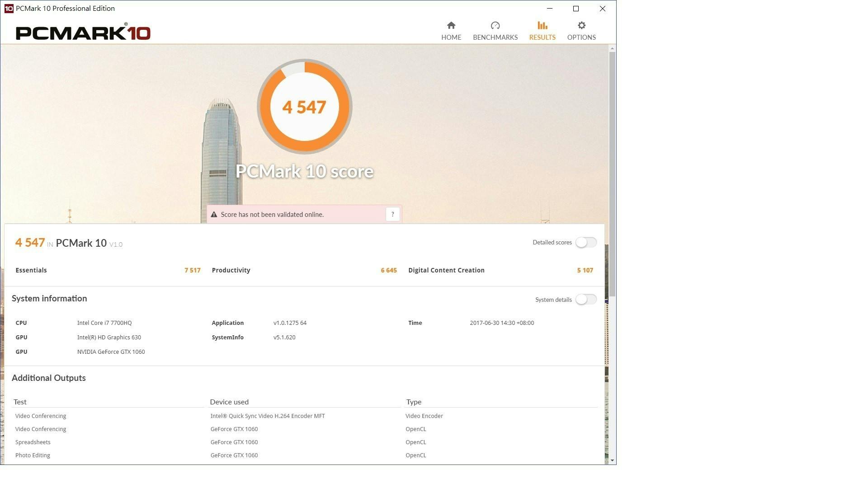Click the Essentials score 7 517
This screenshot has height=488, width=868.
coord(192,270)
